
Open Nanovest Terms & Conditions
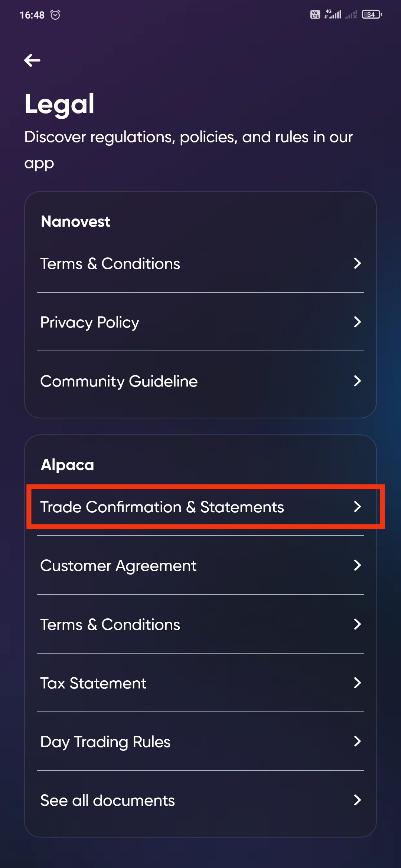pyautogui.click(x=200, y=264)
